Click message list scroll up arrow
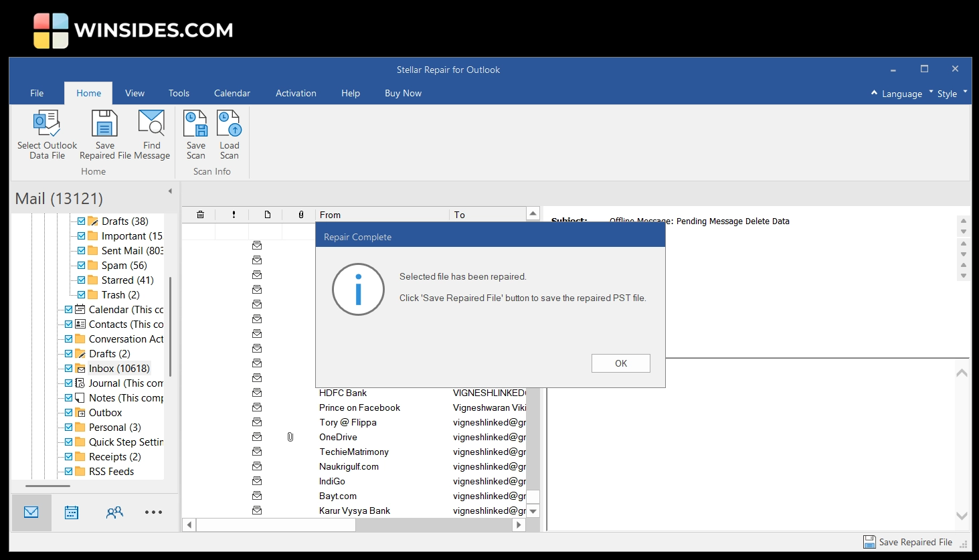This screenshot has height=560, width=979. 533,214
